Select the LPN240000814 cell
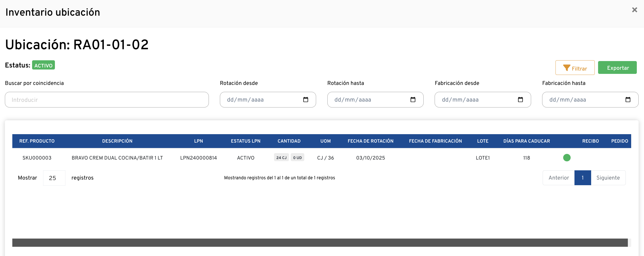The width and height of the screenshot is (644, 256). point(198,158)
